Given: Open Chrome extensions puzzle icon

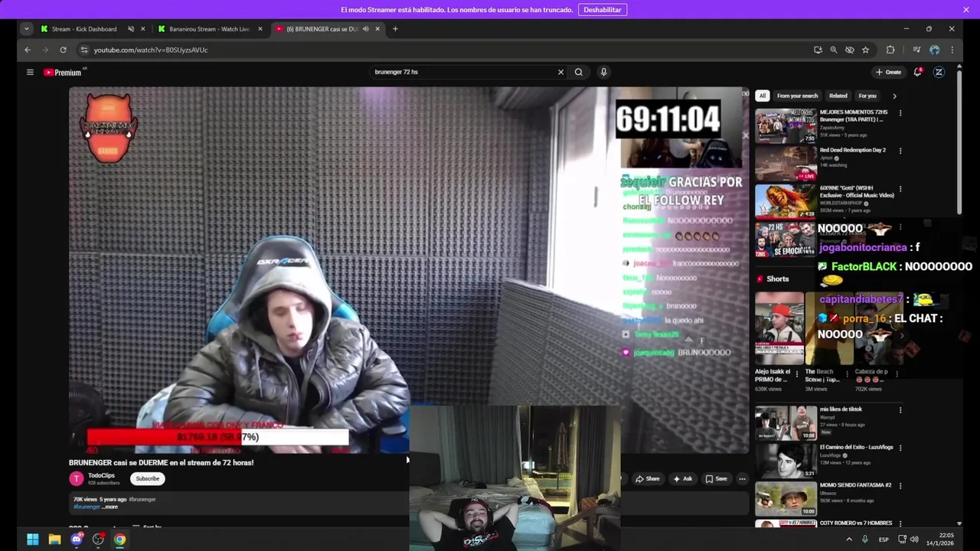Looking at the screenshot, I should coord(890,50).
